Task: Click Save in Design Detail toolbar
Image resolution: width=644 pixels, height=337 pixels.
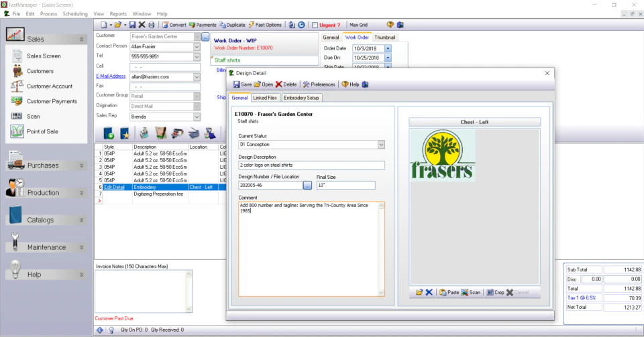Action: (243, 84)
